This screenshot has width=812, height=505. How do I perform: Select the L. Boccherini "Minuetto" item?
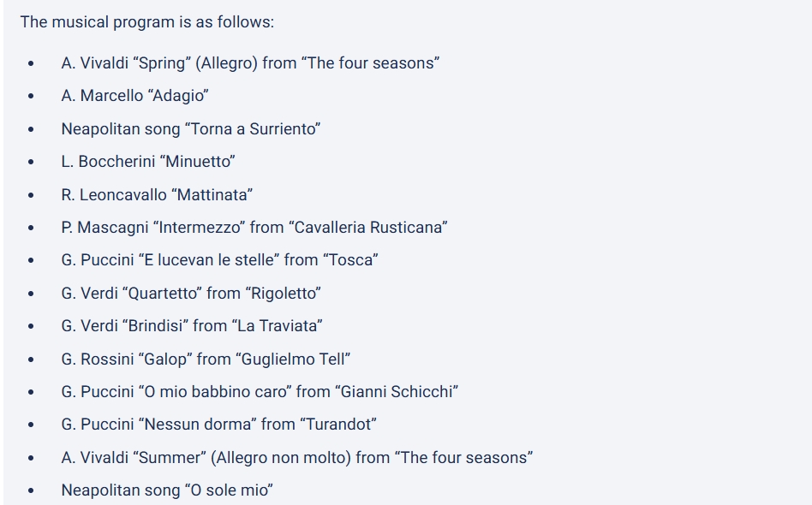pyautogui.click(x=148, y=162)
